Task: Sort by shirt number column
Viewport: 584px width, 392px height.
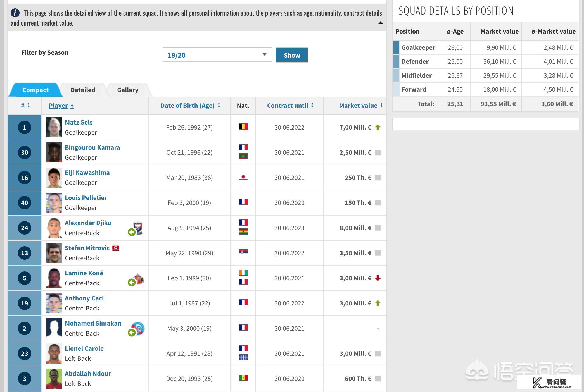Action: click(25, 106)
